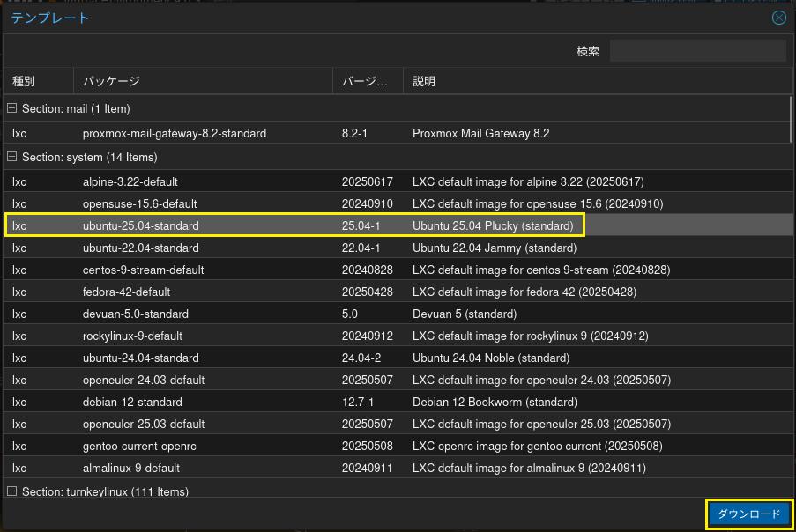796x532 pixels.
Task: Select the gentoo-current-openrc template
Action: [x=397, y=446]
